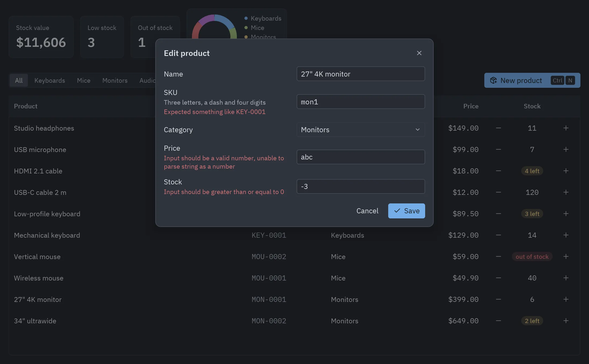This screenshot has width=589, height=364.
Task: Increase stock for Vertical mouse
Action: [x=566, y=256]
